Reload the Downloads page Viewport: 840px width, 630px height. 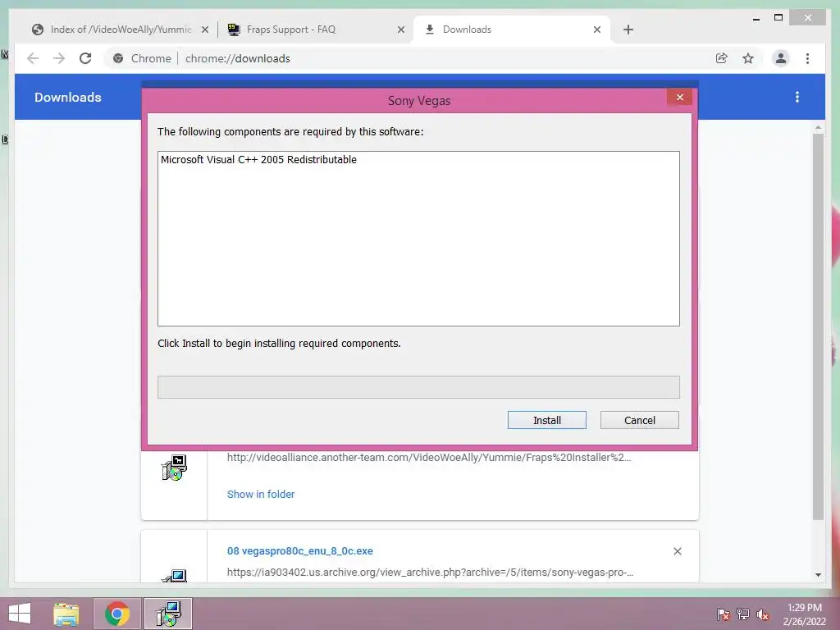pyautogui.click(x=85, y=58)
